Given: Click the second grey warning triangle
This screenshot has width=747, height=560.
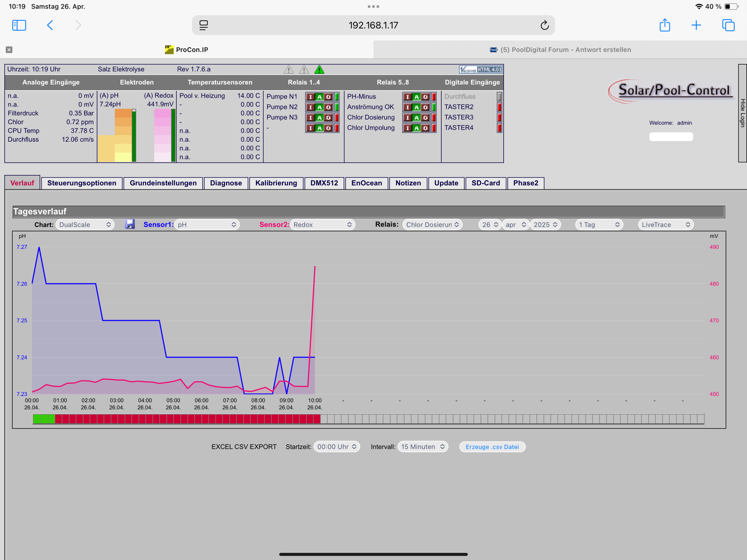Looking at the screenshot, I should pos(304,70).
